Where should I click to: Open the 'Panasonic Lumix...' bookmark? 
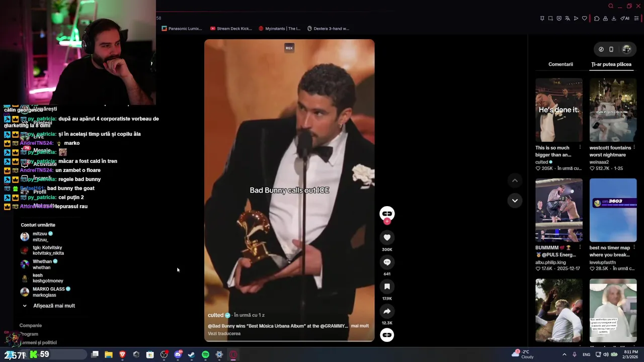pos(182,29)
